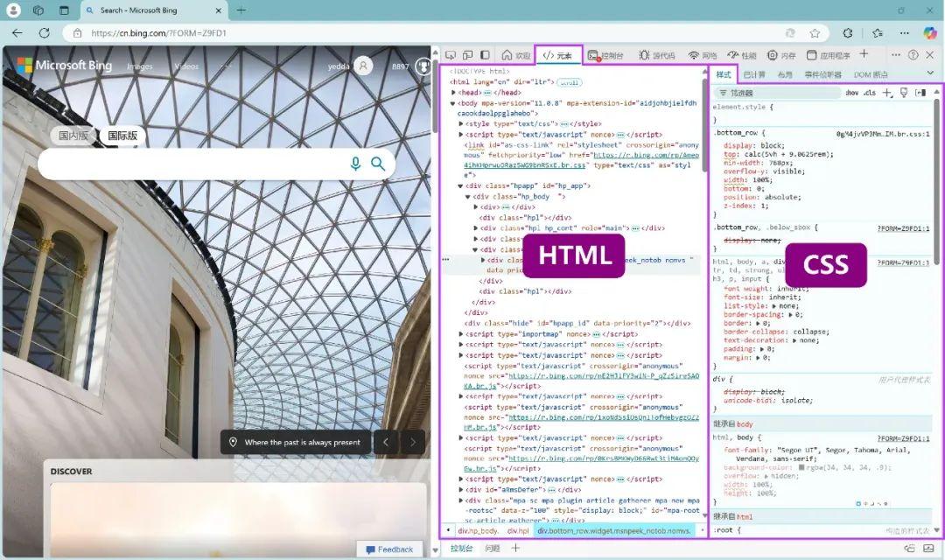Toggle device emulation icon in DevTools
The width and height of the screenshot is (945, 560).
pyautogui.click(x=467, y=55)
